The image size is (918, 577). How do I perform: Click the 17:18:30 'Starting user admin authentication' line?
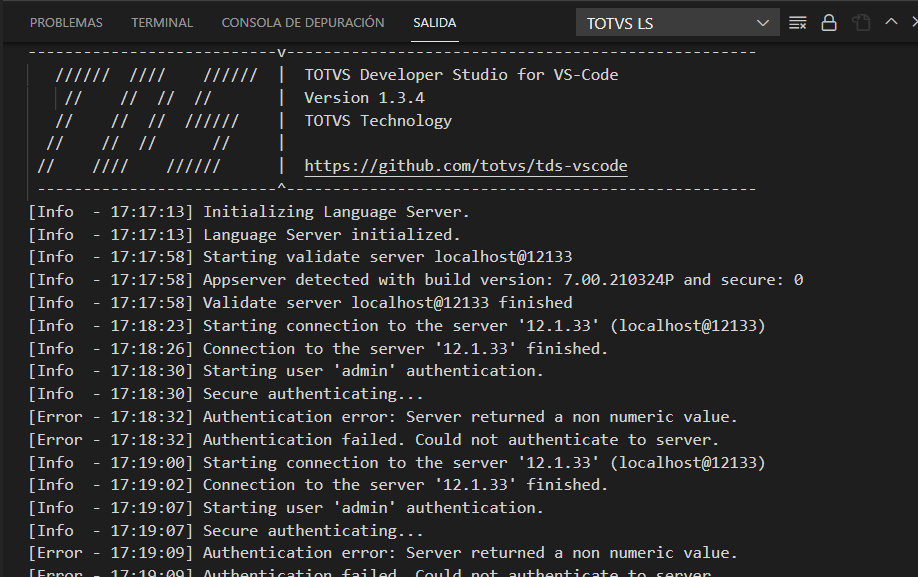pyautogui.click(x=286, y=371)
